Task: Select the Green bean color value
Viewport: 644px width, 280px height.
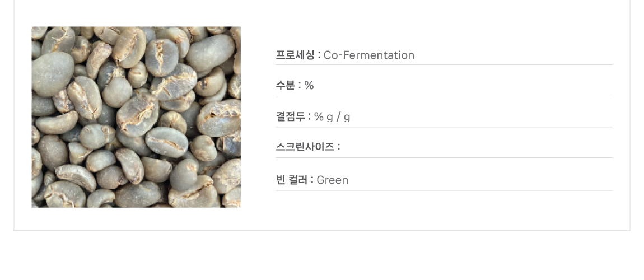Action: pyautogui.click(x=333, y=180)
